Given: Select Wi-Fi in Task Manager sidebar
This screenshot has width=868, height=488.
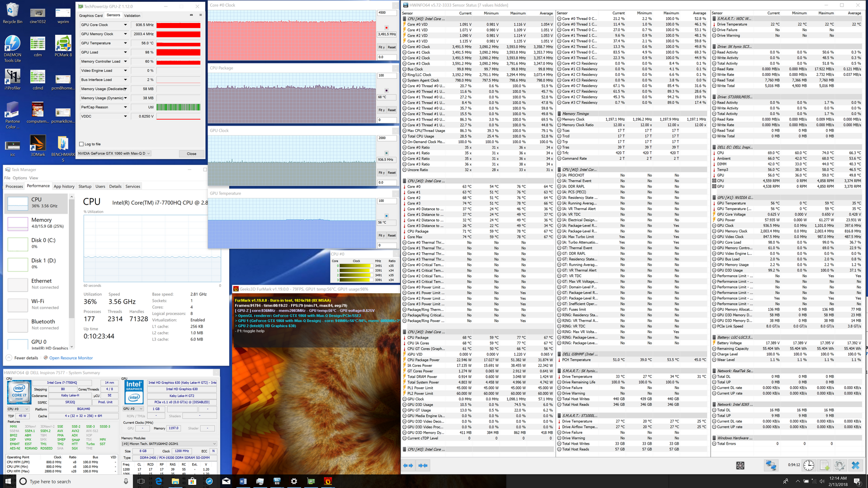Looking at the screenshot, I should tap(37, 304).
